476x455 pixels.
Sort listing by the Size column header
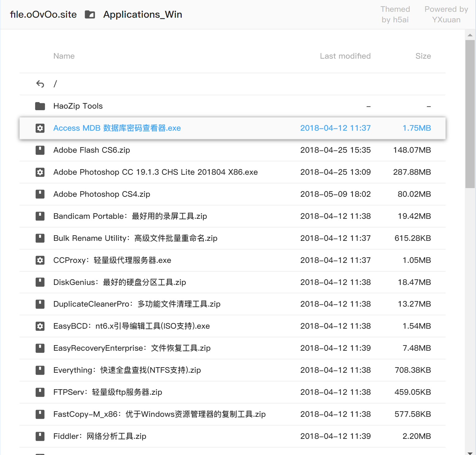pyautogui.click(x=423, y=56)
